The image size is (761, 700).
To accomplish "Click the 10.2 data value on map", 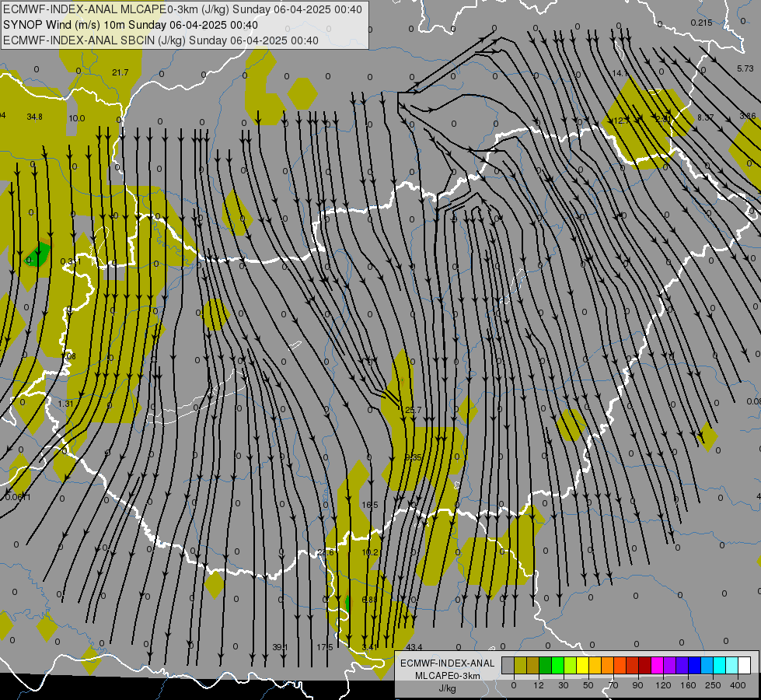I will (x=370, y=552).
